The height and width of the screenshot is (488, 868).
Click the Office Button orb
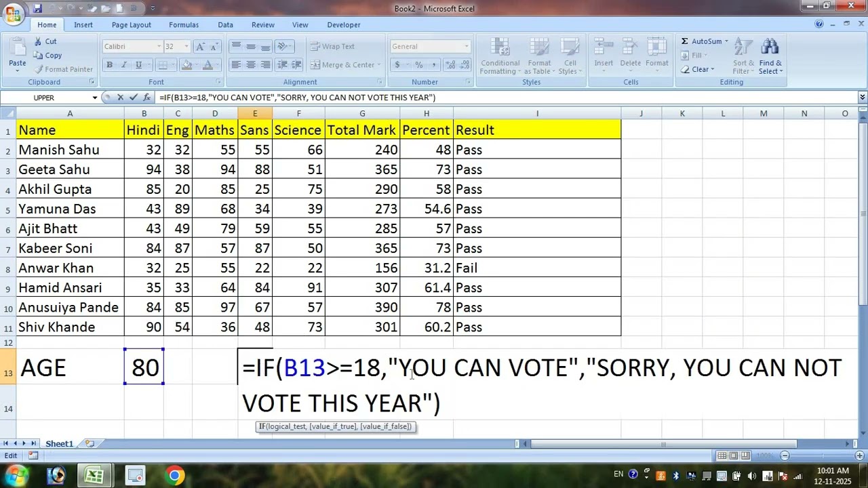(x=13, y=14)
